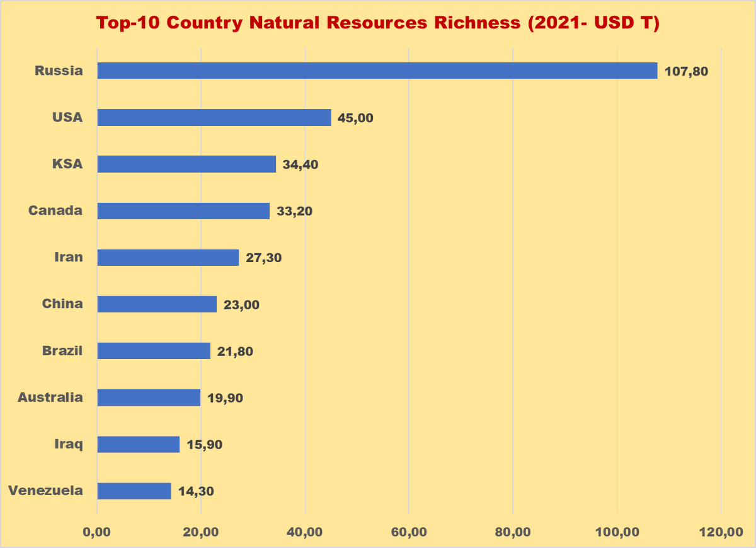The height and width of the screenshot is (548, 756).
Task: Select the Australia data bar
Action: (149, 397)
